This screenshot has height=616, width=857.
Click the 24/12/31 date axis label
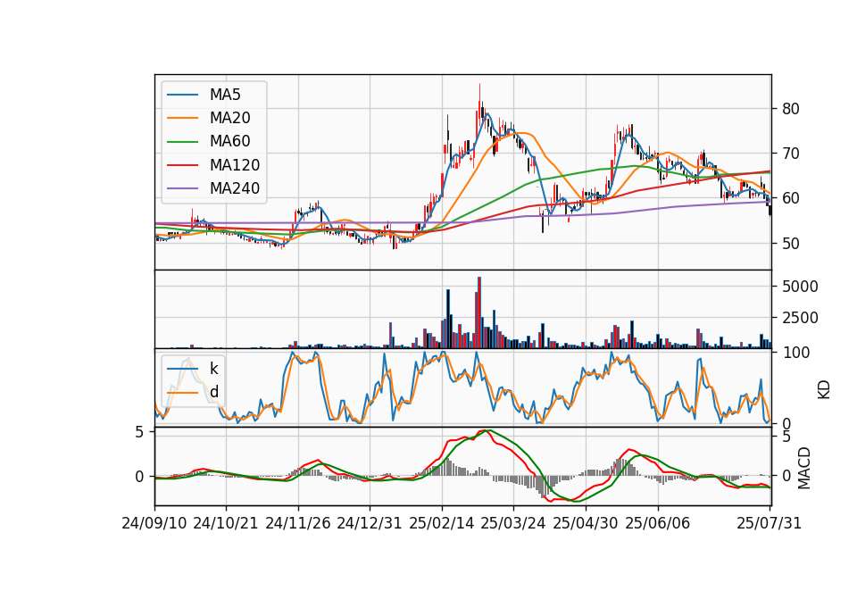[x=370, y=523]
